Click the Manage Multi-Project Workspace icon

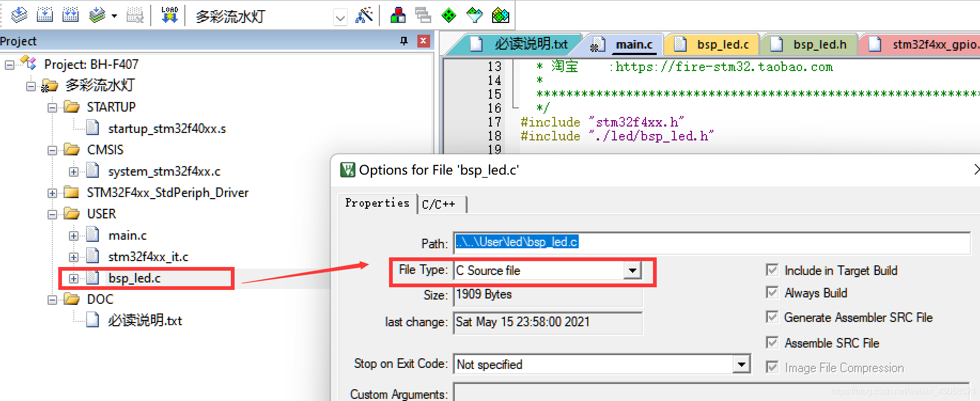pos(423,15)
